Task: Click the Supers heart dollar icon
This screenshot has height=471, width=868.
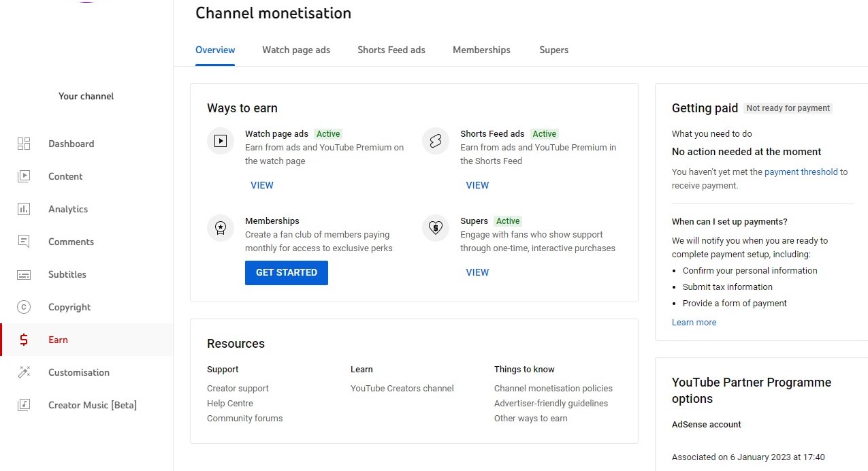Action: click(x=436, y=228)
